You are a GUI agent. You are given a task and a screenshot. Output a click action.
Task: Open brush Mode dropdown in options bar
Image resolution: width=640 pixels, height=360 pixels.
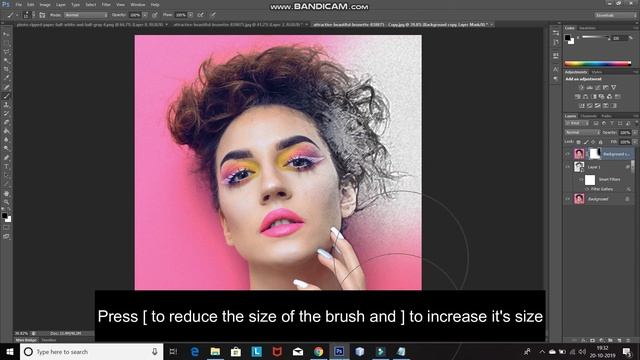85,15
